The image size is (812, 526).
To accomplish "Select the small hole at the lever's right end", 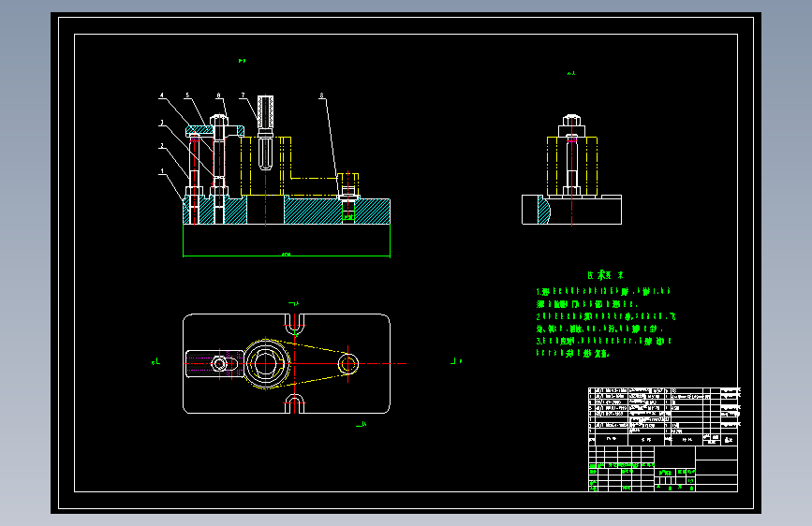I will coord(348,364).
